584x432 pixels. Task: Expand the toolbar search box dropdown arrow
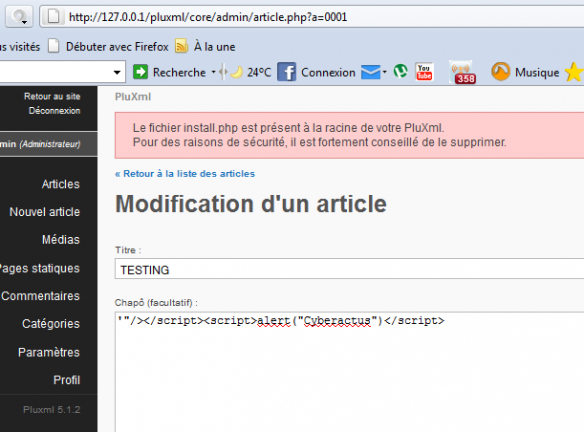pos(117,72)
